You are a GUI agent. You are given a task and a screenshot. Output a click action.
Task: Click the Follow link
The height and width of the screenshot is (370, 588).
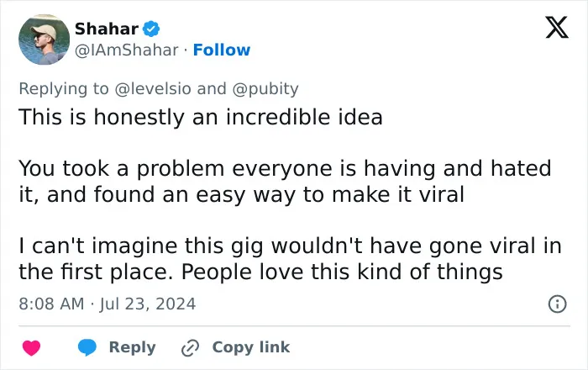pyautogui.click(x=222, y=50)
